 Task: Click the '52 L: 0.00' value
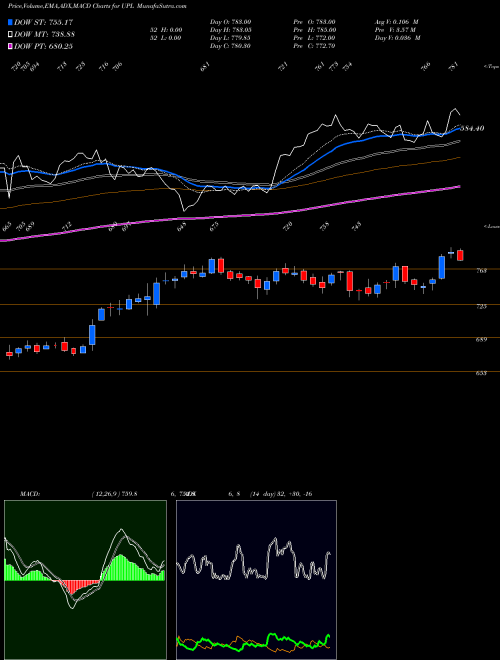[165, 38]
